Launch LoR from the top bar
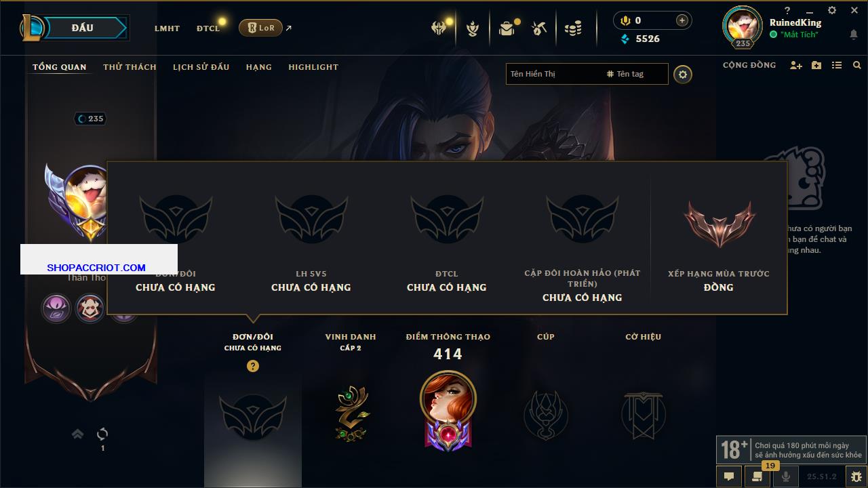This screenshot has width=868, height=488. (x=260, y=28)
